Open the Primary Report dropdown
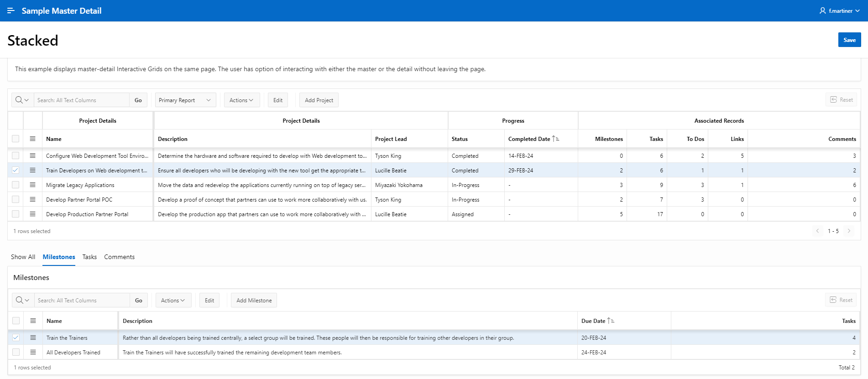Image resolution: width=868 pixels, height=379 pixels. click(x=185, y=100)
